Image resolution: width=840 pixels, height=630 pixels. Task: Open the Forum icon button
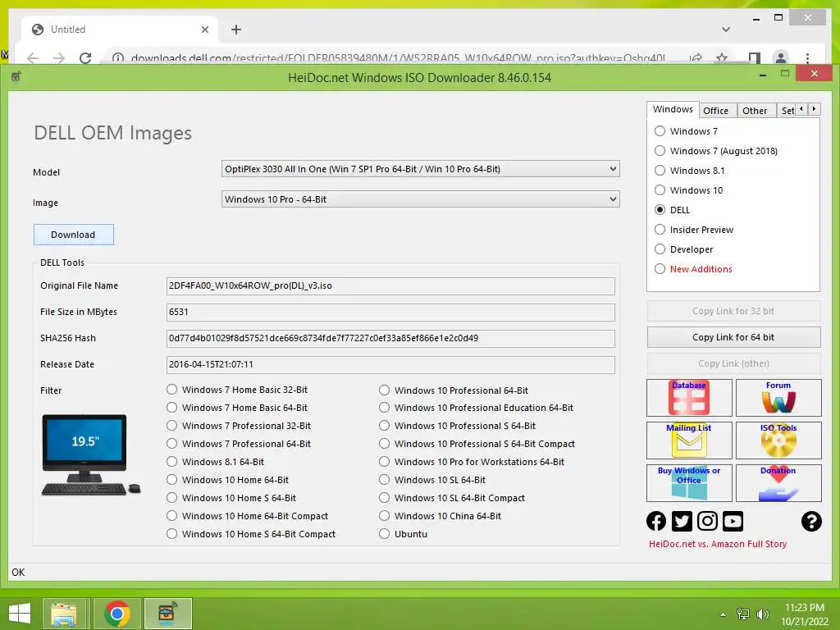click(778, 398)
